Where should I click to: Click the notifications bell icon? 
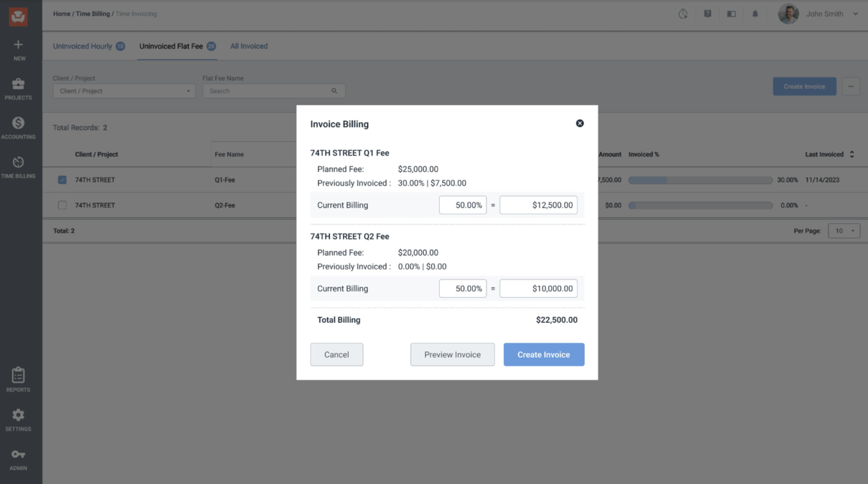click(x=755, y=14)
